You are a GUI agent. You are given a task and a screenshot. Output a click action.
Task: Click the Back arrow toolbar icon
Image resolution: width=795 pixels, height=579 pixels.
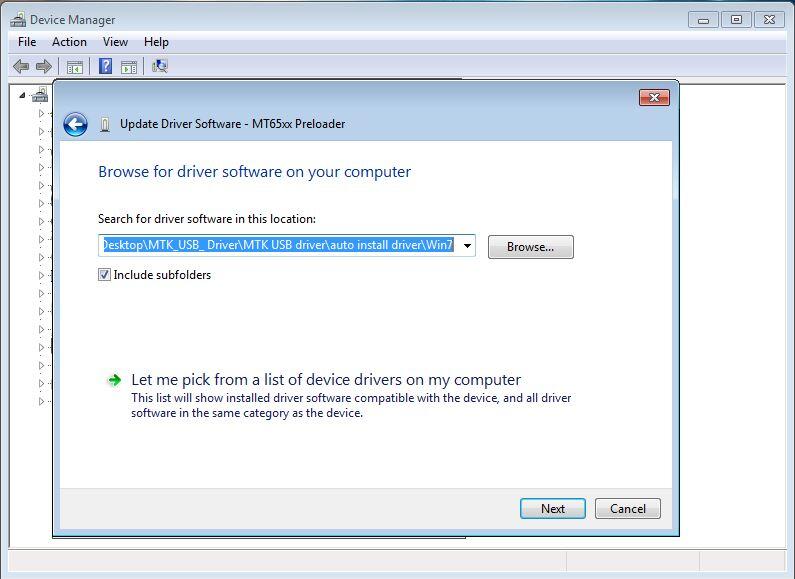(x=20, y=66)
